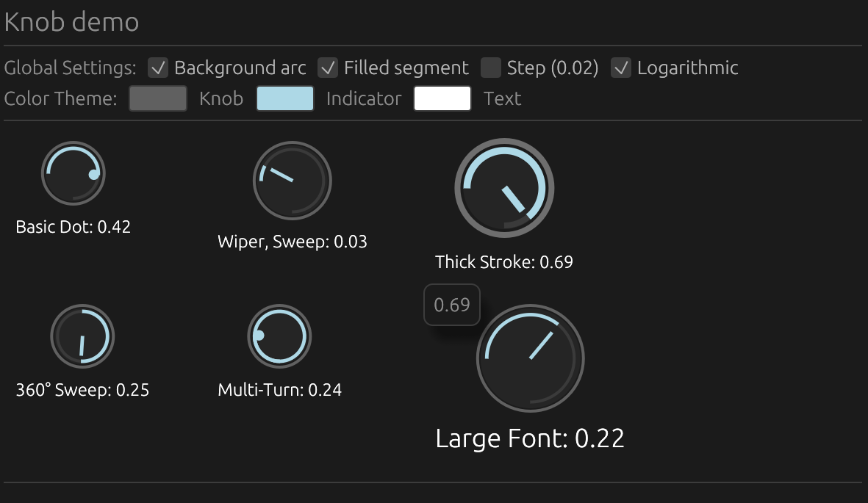Screen dimensions: 868x503
Task: Click the Large Font knob
Action: coord(530,358)
